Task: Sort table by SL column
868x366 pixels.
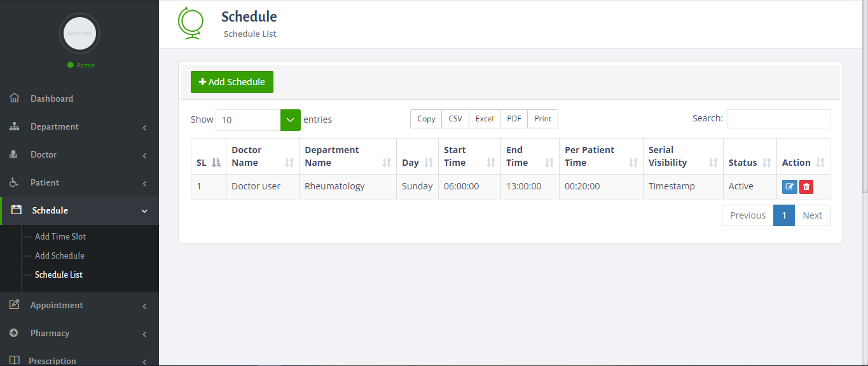Action: (209, 163)
